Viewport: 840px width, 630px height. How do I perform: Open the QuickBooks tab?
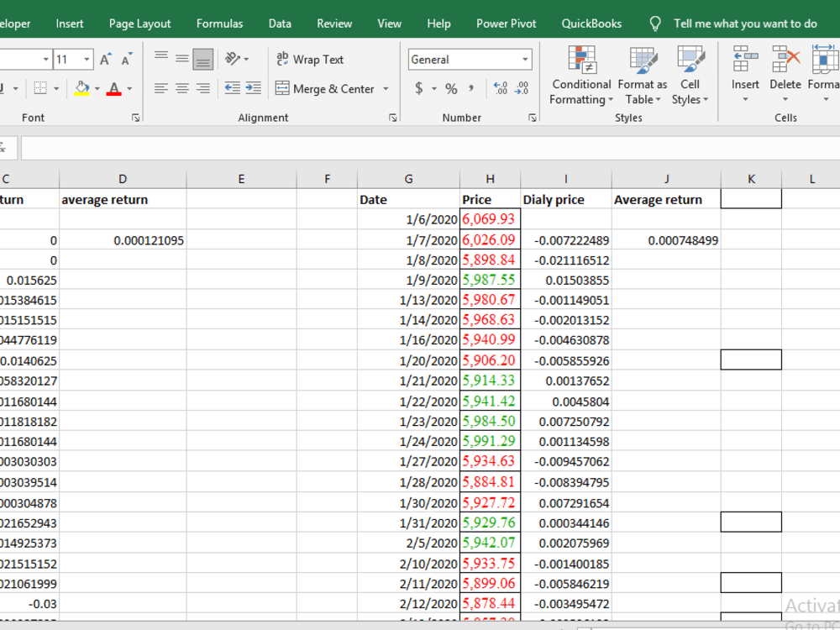(x=591, y=24)
